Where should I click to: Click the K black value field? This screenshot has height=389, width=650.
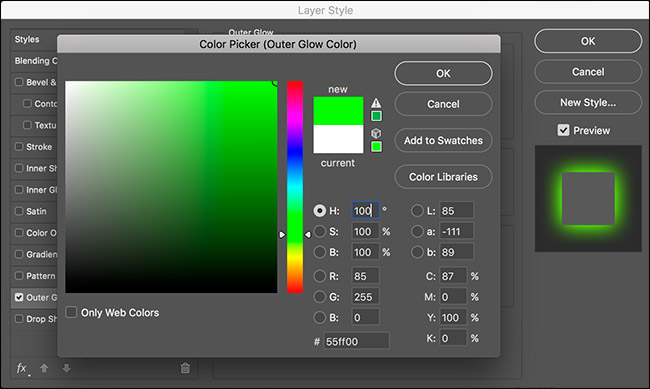(x=453, y=338)
